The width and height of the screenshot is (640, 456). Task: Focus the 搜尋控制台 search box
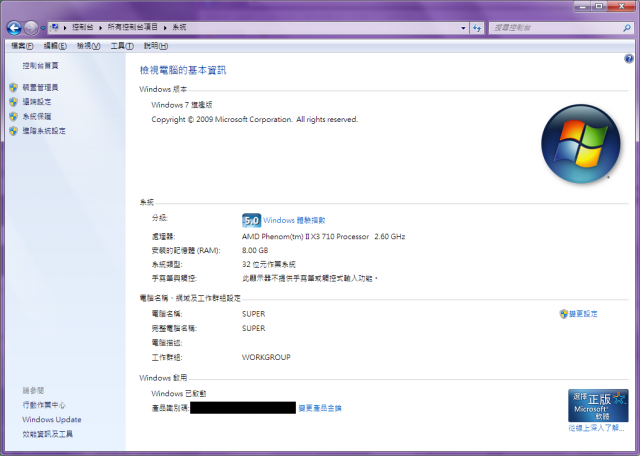tap(555, 28)
